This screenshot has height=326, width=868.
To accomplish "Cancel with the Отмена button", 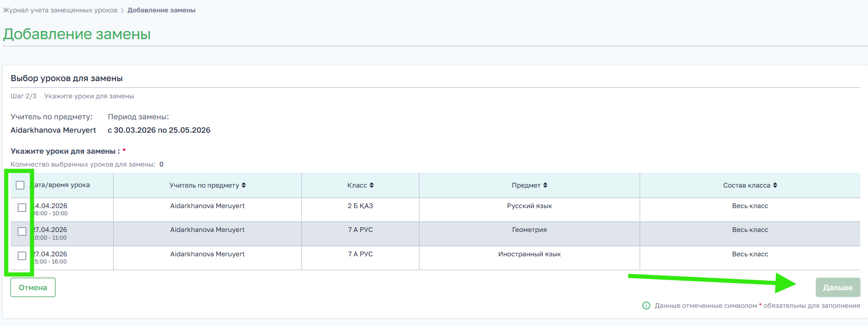I will 33,287.
